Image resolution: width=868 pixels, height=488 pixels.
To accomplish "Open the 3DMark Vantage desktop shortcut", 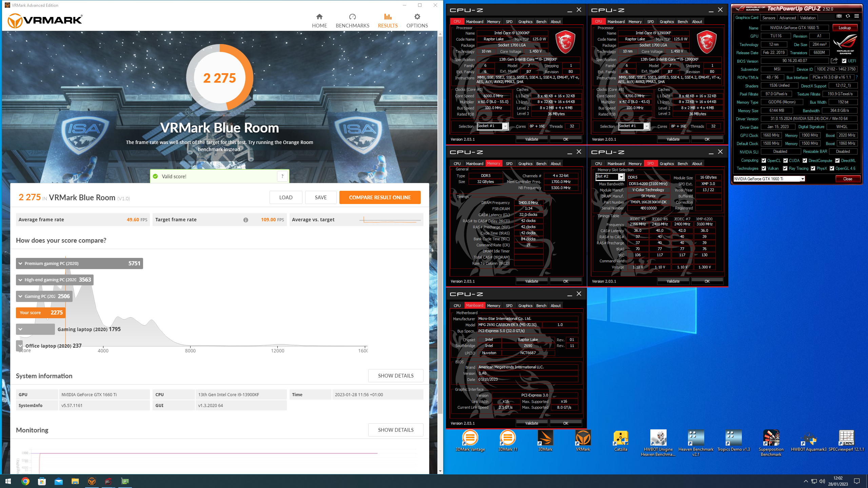I will click(470, 441).
